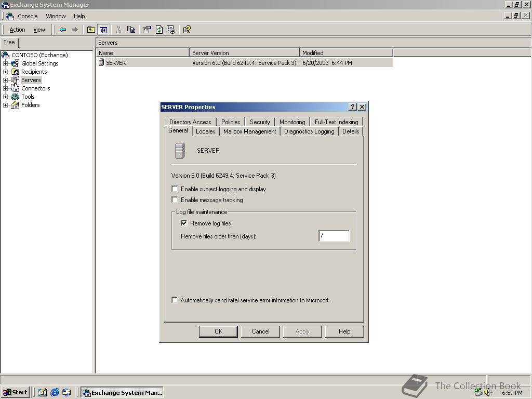Click the Start button
This screenshot has height=399, width=532.
point(15,393)
